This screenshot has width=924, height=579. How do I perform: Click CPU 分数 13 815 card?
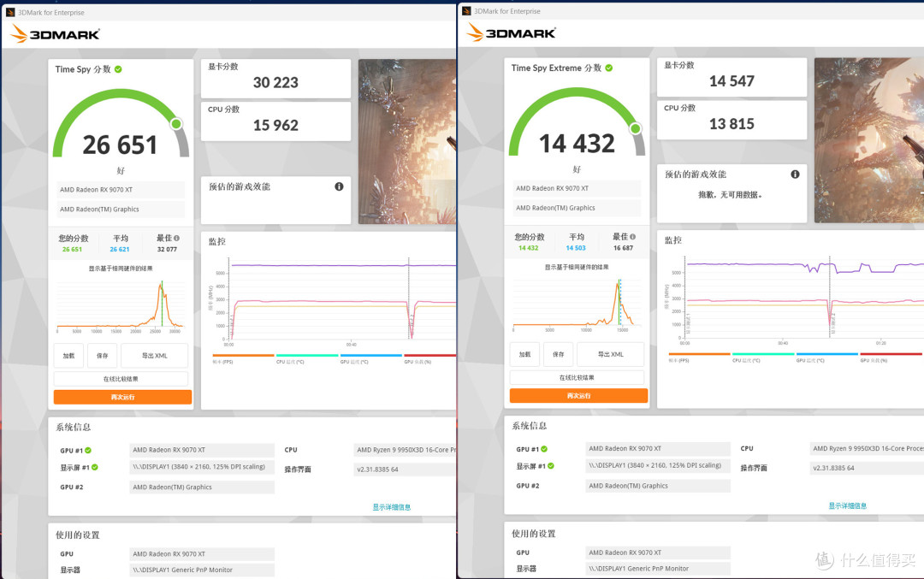(731, 120)
